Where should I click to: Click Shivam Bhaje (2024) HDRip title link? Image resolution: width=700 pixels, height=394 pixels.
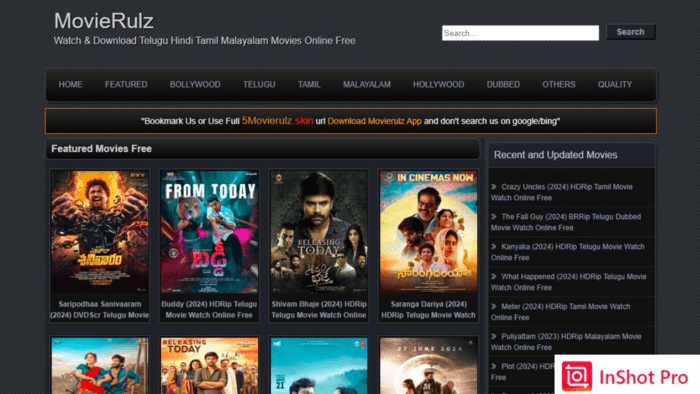click(x=319, y=310)
